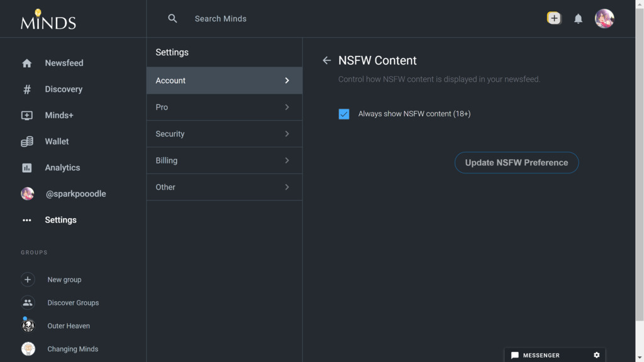Click the Minds+ screen icon

26,116
